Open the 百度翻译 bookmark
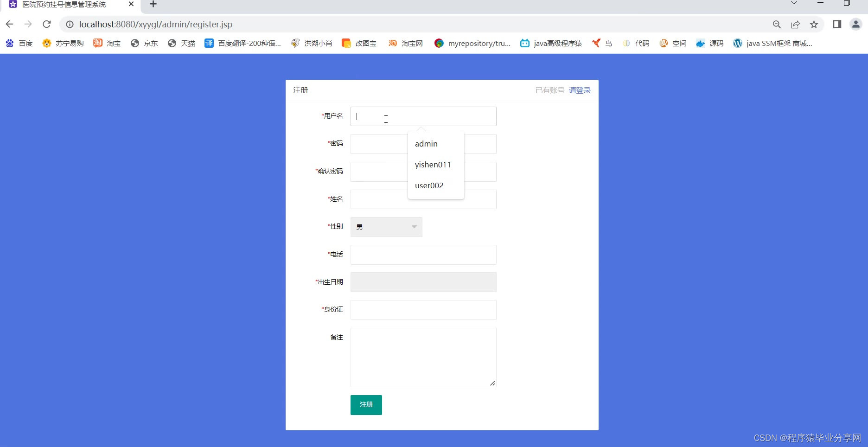This screenshot has width=868, height=447. tap(243, 43)
